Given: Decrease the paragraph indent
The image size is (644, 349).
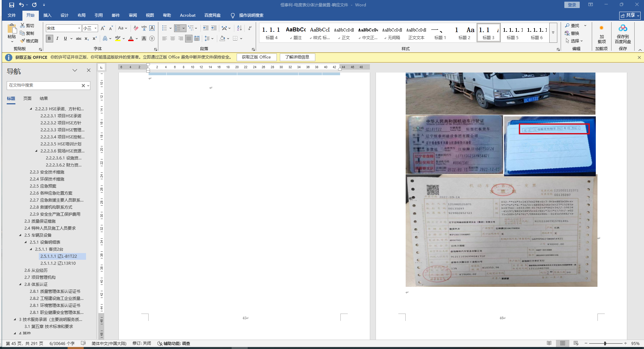Looking at the screenshot, I should pos(206,28).
